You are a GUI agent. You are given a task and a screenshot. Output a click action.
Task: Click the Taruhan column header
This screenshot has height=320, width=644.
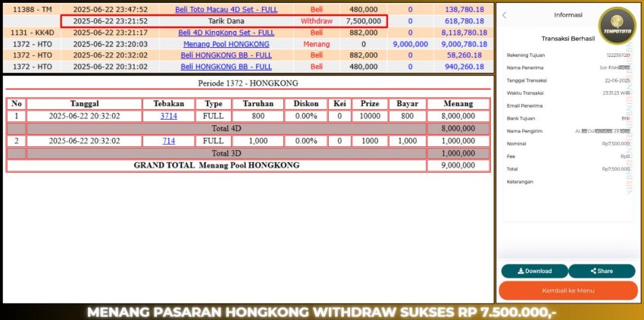click(x=258, y=104)
